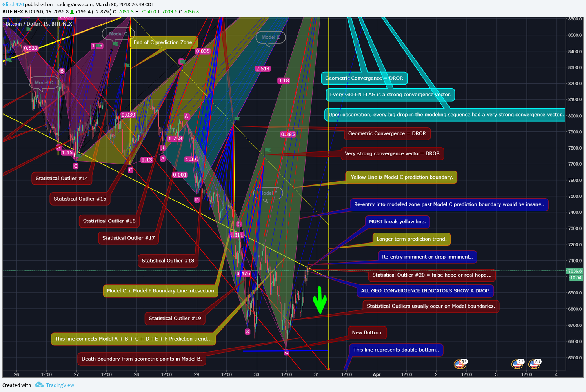Select the green up-arrow next to price 7036.8 in header
The image size is (586, 392).
tap(72, 12)
